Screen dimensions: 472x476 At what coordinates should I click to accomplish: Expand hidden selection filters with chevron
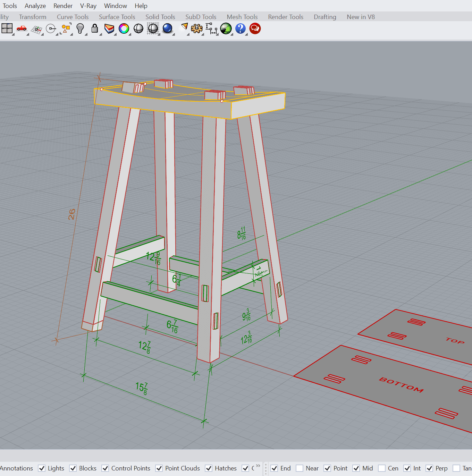click(x=258, y=466)
